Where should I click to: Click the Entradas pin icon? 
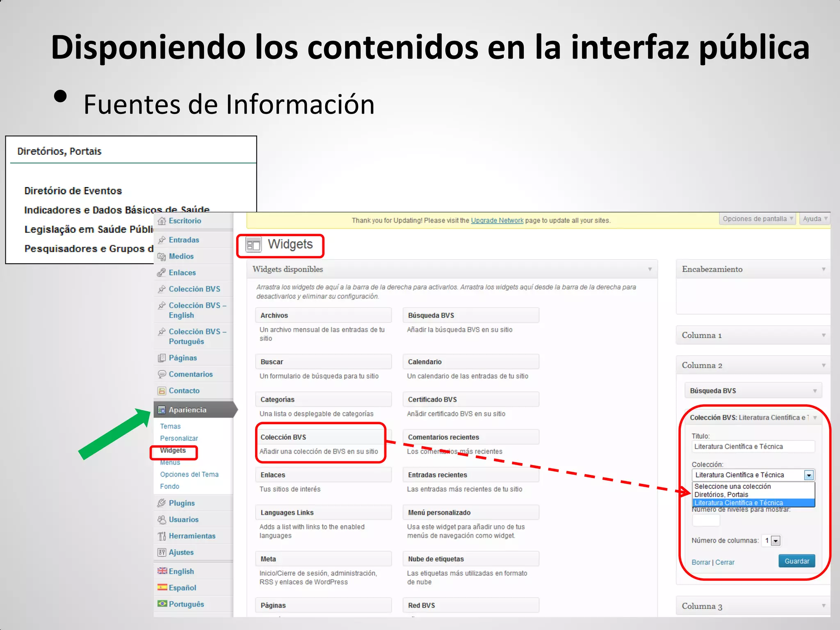click(x=162, y=240)
